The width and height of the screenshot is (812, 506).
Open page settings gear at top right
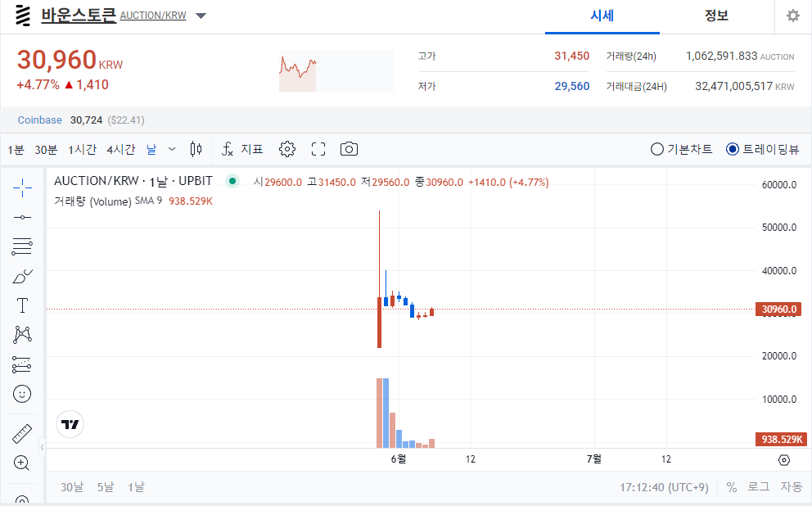point(793,16)
